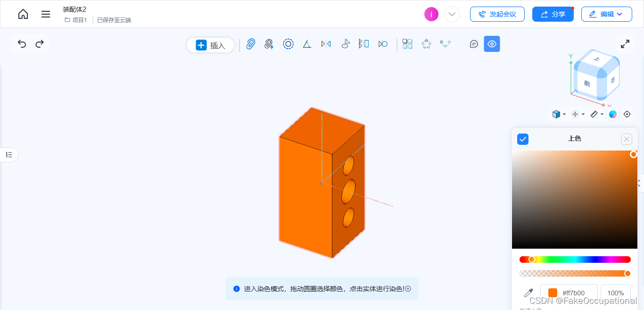Click the 右 right face of view cube

point(612,80)
